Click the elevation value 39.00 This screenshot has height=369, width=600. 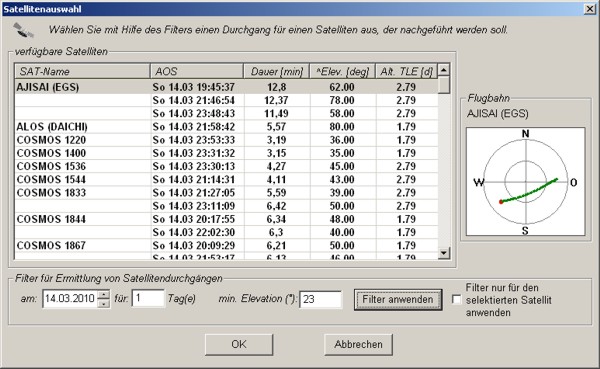pyautogui.click(x=342, y=193)
